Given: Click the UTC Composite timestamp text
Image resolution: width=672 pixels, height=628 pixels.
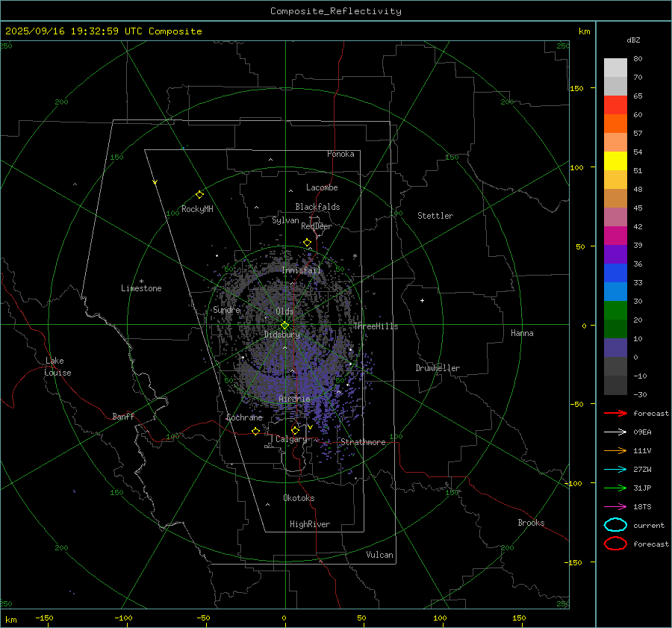Looking at the screenshot, I should (103, 31).
